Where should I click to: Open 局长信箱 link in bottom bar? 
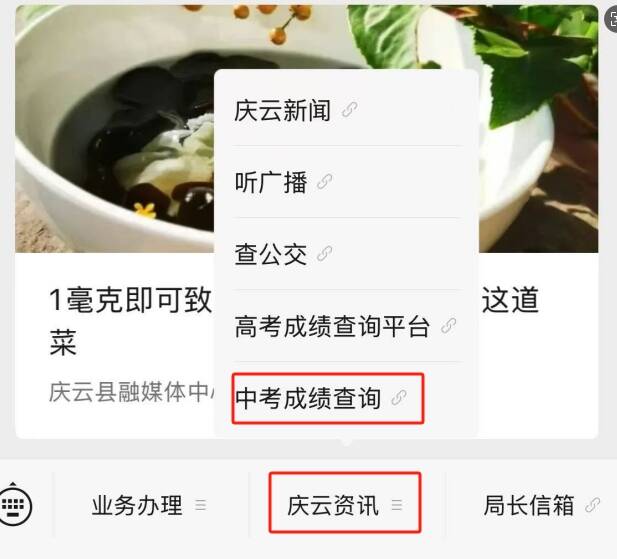pos(541,505)
